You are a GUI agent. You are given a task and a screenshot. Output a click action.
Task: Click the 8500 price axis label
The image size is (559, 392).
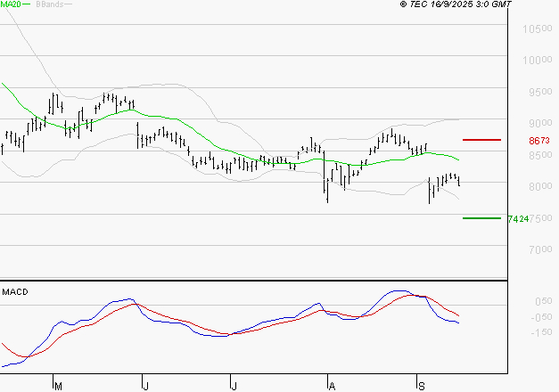coord(540,155)
